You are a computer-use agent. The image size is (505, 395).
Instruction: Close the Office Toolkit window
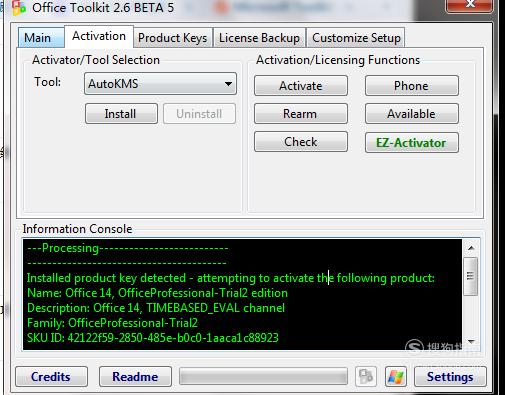click(470, 5)
